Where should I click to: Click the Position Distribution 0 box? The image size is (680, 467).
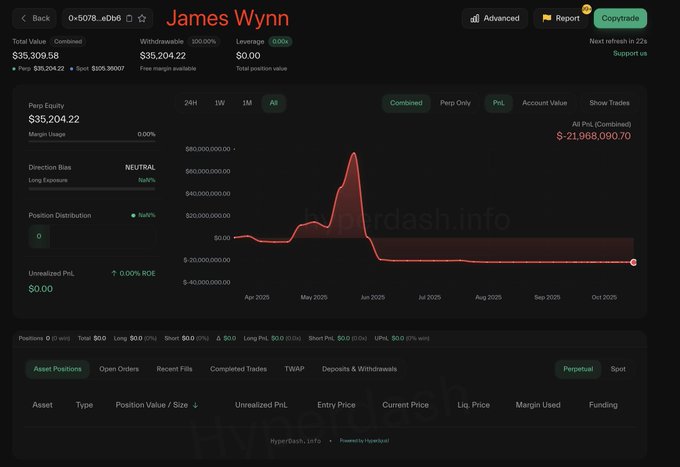tap(39, 236)
